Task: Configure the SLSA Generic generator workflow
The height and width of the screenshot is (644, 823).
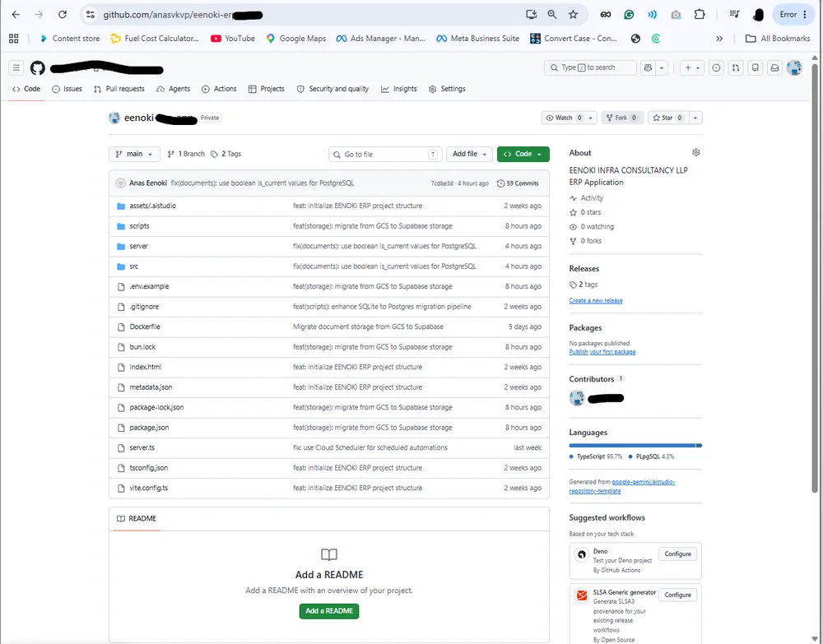Action: 677,595
